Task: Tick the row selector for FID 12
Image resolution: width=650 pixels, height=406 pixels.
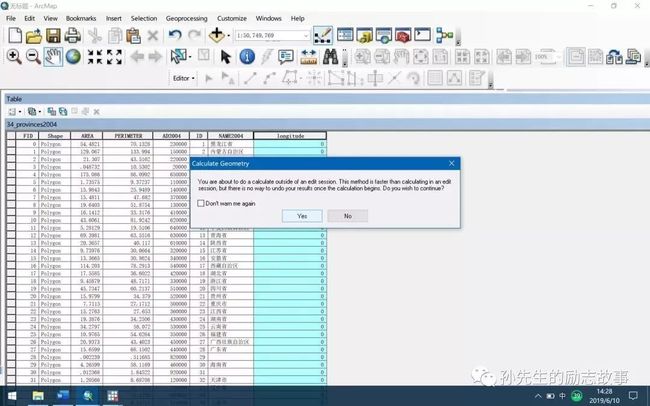Action: point(11,235)
